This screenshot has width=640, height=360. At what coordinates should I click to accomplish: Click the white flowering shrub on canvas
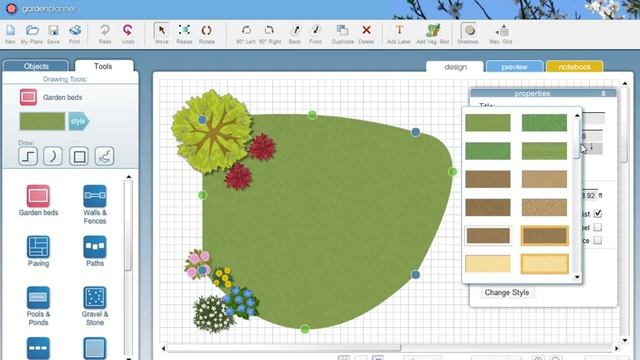click(212, 314)
